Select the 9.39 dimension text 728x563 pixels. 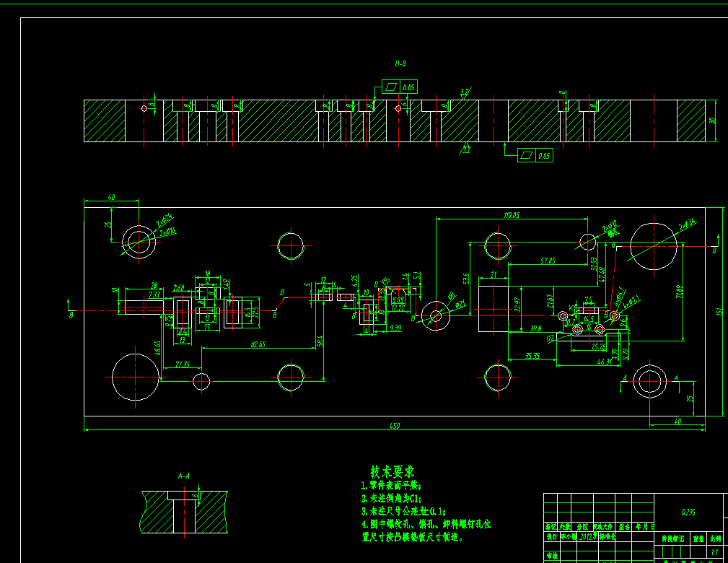coord(395,328)
